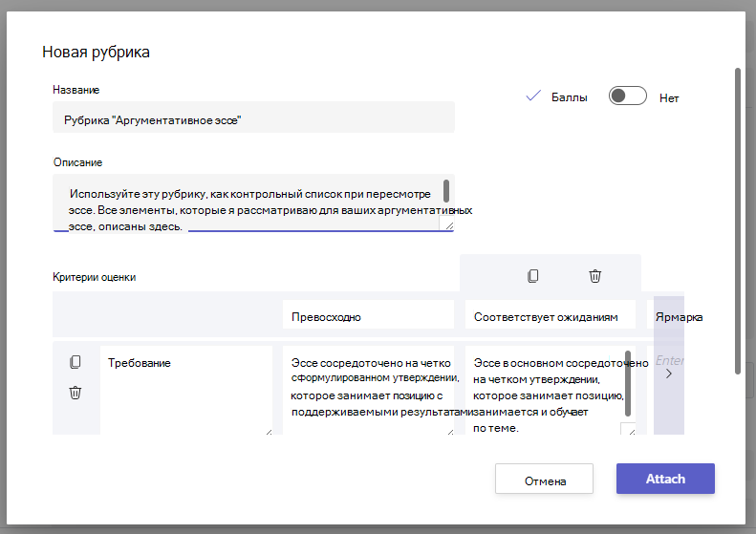This screenshot has height=534, width=756.
Task: Duplicate the Требование row with copy icon
Action: click(76, 362)
